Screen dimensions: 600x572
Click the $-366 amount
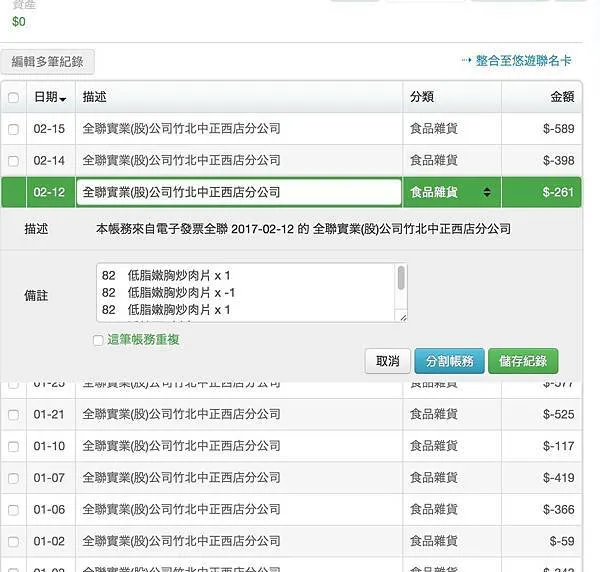(558, 510)
